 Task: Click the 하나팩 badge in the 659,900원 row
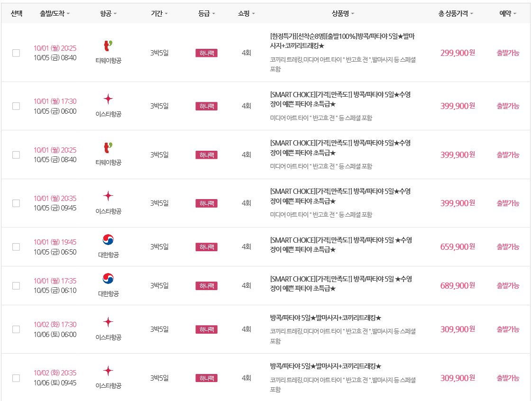[x=206, y=247]
